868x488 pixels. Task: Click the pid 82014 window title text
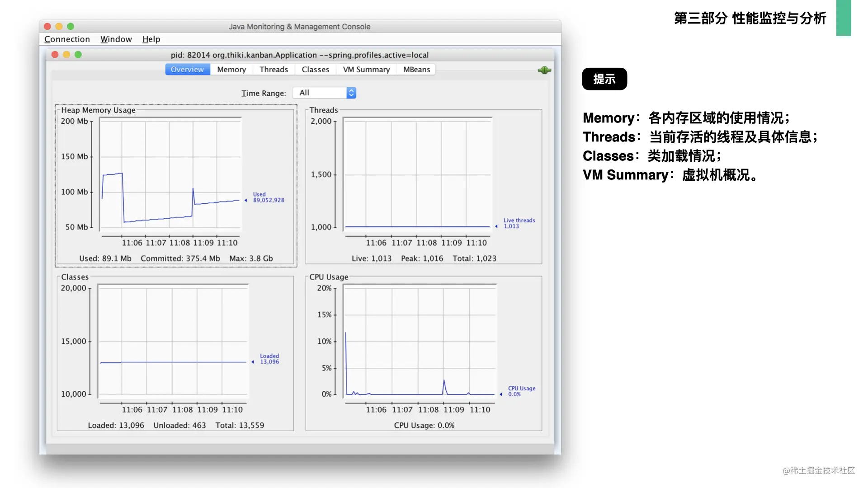point(300,55)
